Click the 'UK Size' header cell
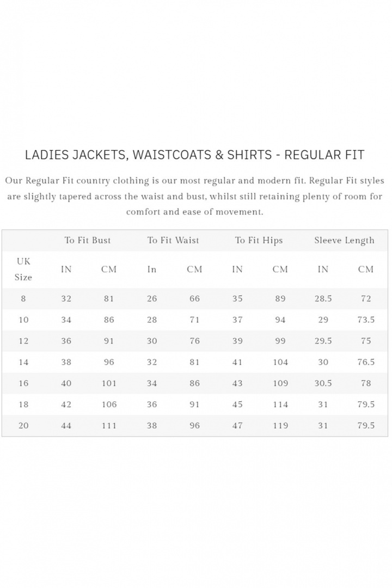Image resolution: width=392 pixels, height=588 pixels. point(23,269)
